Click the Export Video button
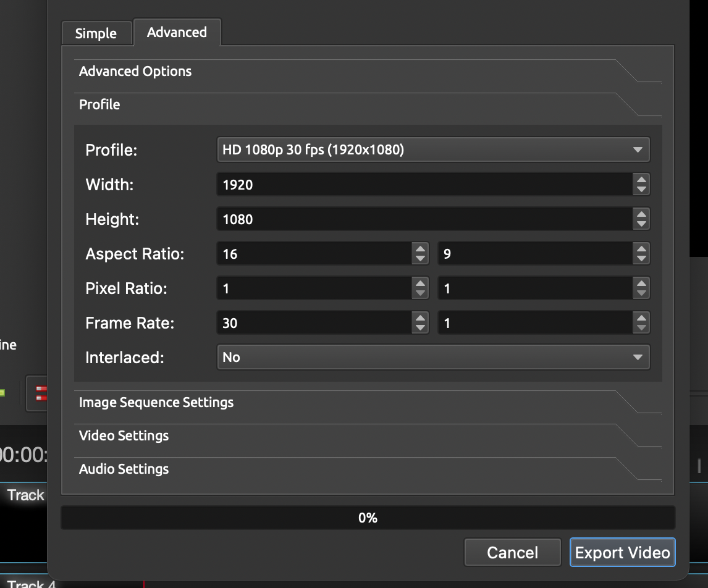Screen dimensions: 708x588 [622, 552]
